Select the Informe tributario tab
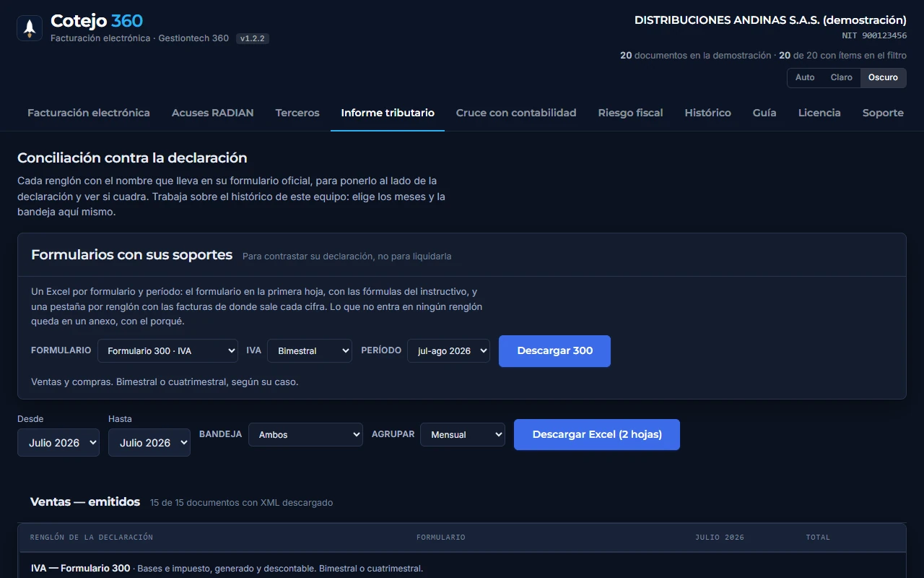924x578 pixels. [x=388, y=113]
